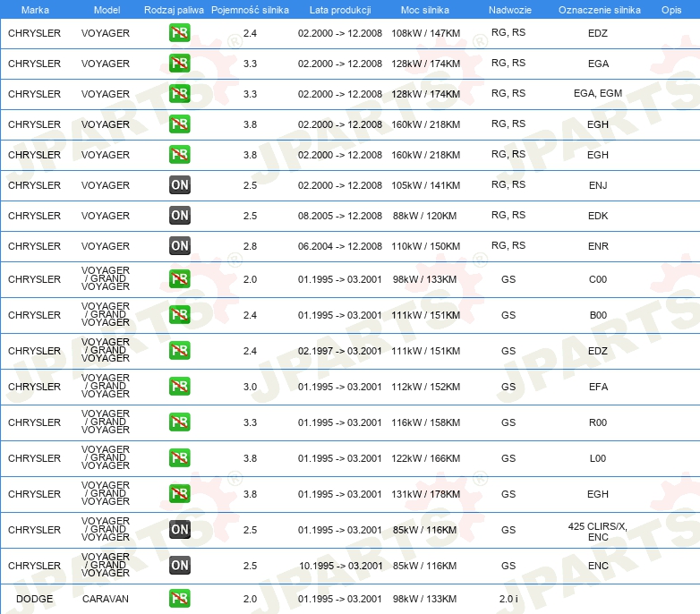The width and height of the screenshot is (700, 614).
Task: Click the Model column header
Action: pyautogui.click(x=107, y=10)
